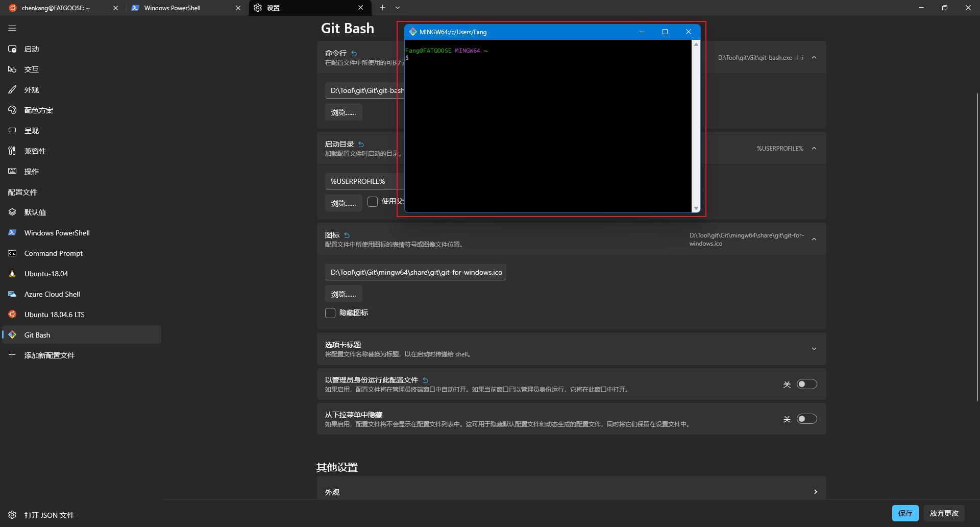Minimize the Windows Terminal window
The image size is (980, 527).
[x=921, y=8]
